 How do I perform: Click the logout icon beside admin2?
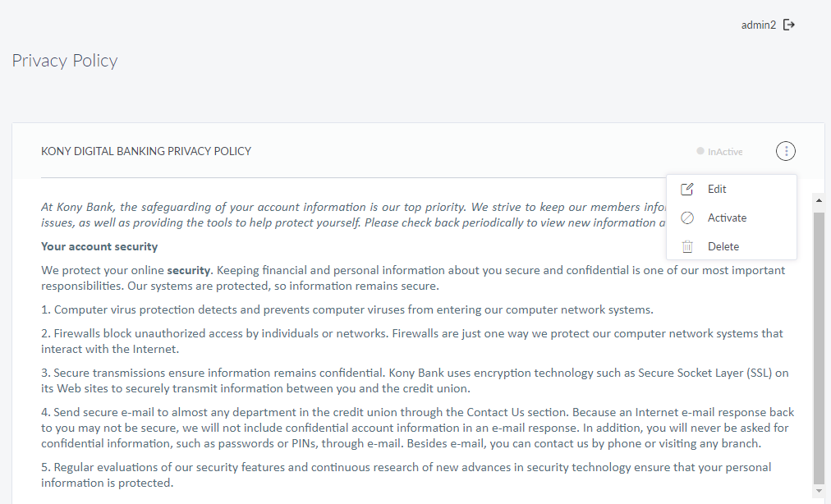coord(789,25)
